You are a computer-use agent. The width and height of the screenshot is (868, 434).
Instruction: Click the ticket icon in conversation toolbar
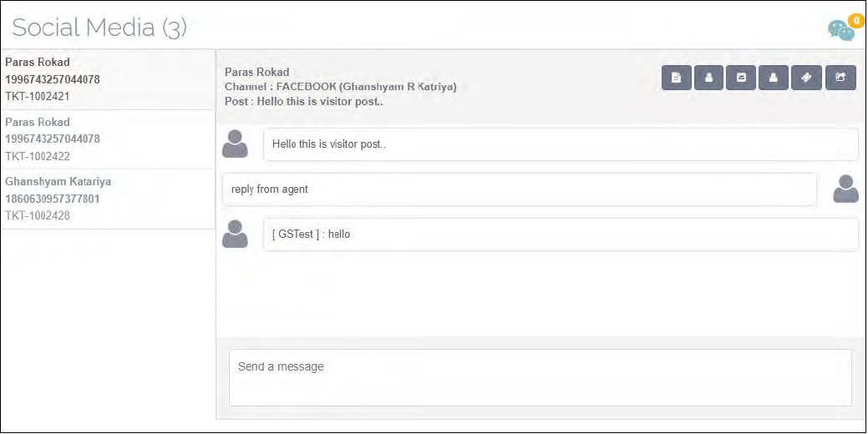807,78
